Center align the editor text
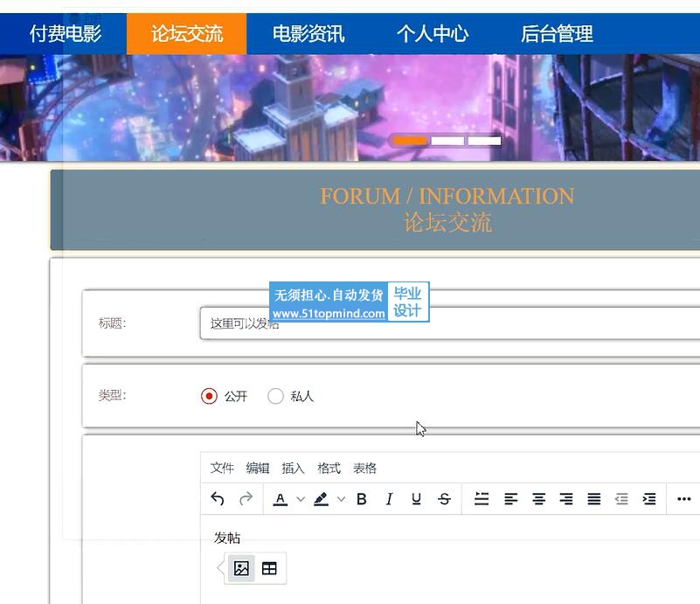This screenshot has width=700, height=604. 539,499
